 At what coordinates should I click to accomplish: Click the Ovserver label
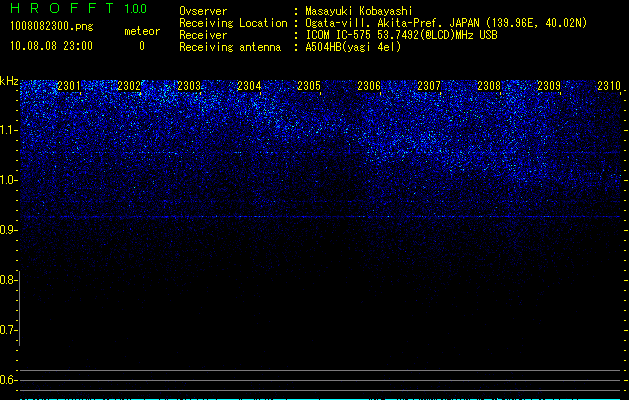203,11
